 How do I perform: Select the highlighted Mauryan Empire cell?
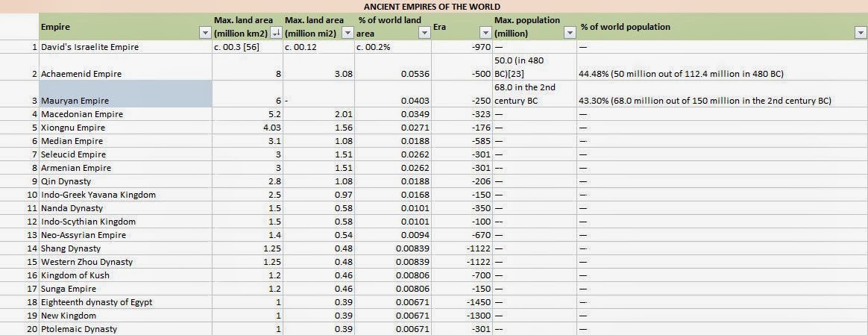[125, 94]
